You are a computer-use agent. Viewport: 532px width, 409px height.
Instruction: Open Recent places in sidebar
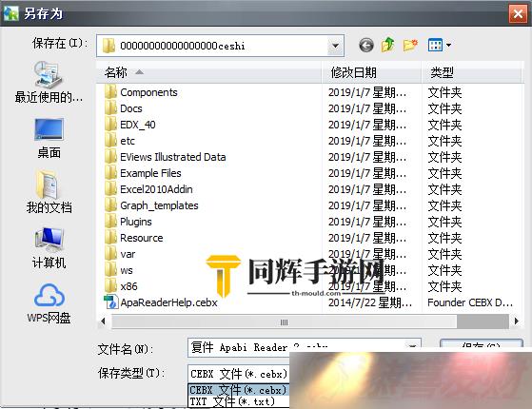[x=49, y=83]
